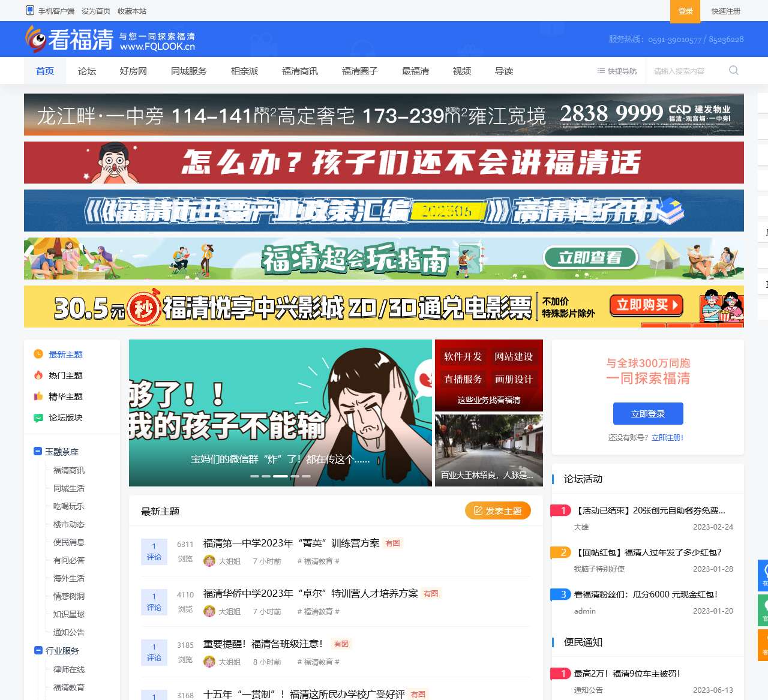Click the 精华主题 thumbs-up icon
Image resolution: width=768 pixels, height=700 pixels.
(x=38, y=396)
